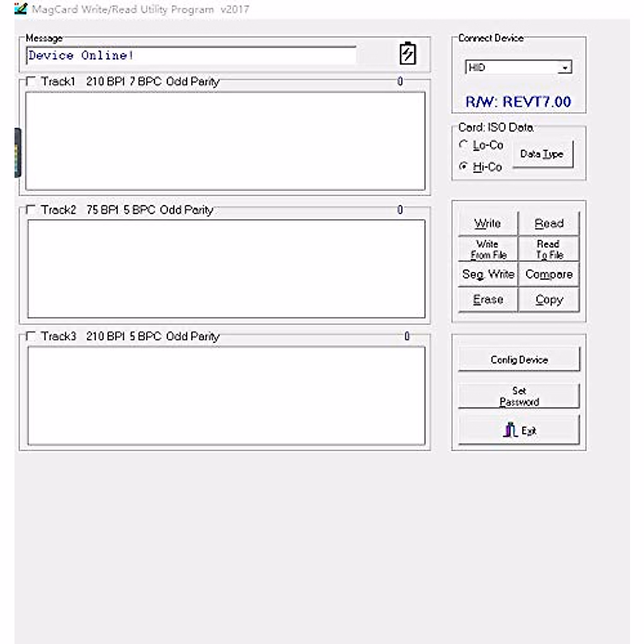Screen dimensions: 644x644
Task: Click the Exit button with door icon
Action: [518, 430]
